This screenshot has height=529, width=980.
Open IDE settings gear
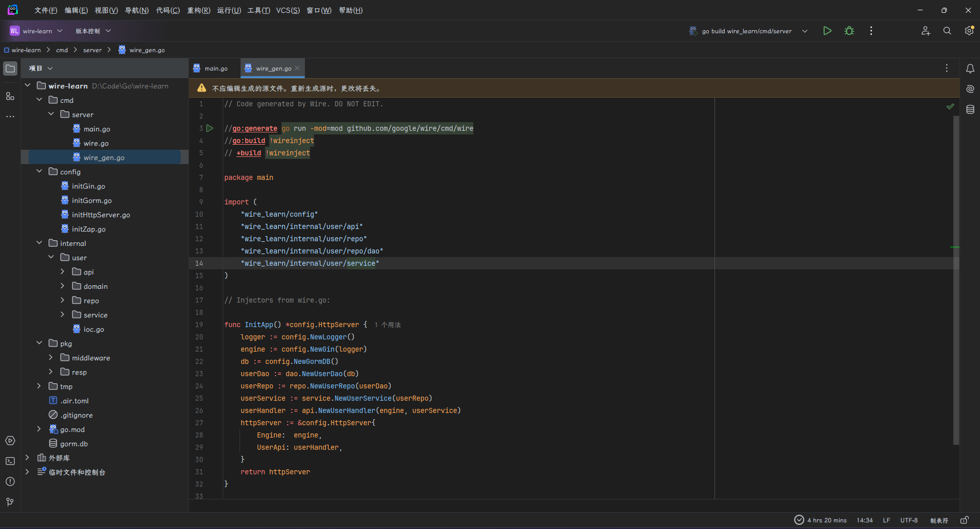coord(969,31)
